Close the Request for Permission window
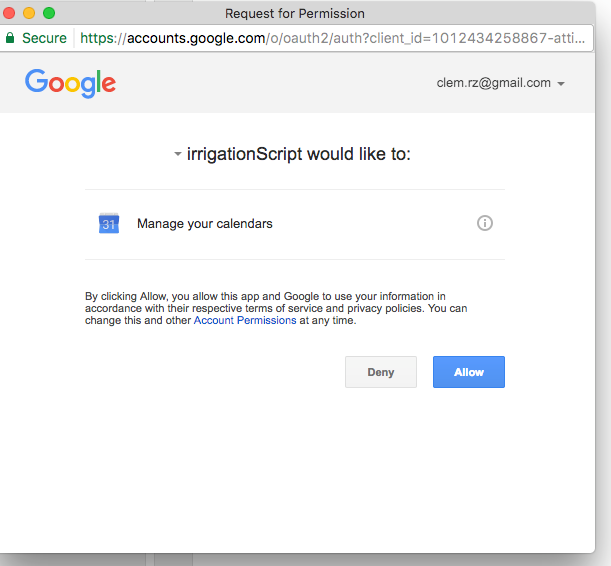 pyautogui.click(x=9, y=13)
